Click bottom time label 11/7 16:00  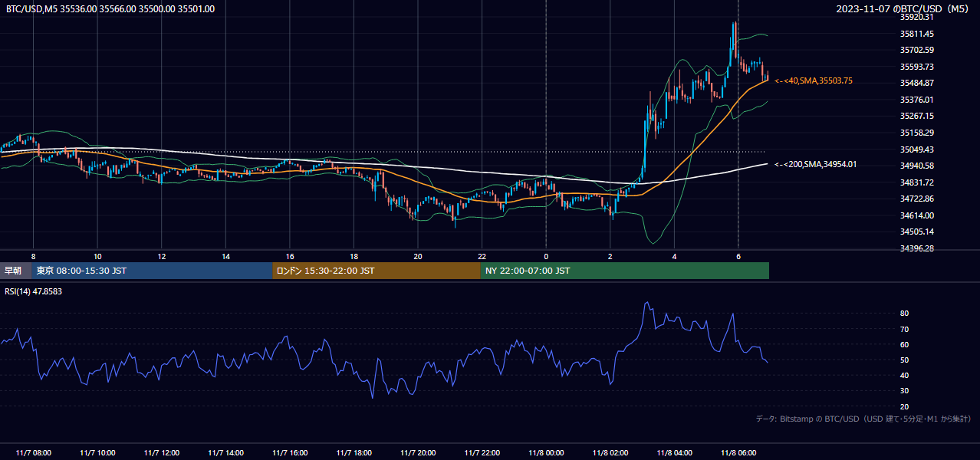(x=289, y=453)
